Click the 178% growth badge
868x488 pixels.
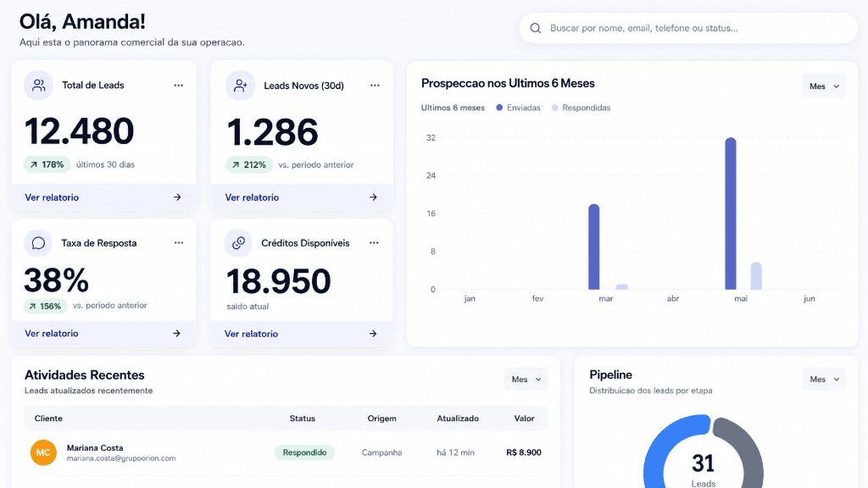[47, 165]
